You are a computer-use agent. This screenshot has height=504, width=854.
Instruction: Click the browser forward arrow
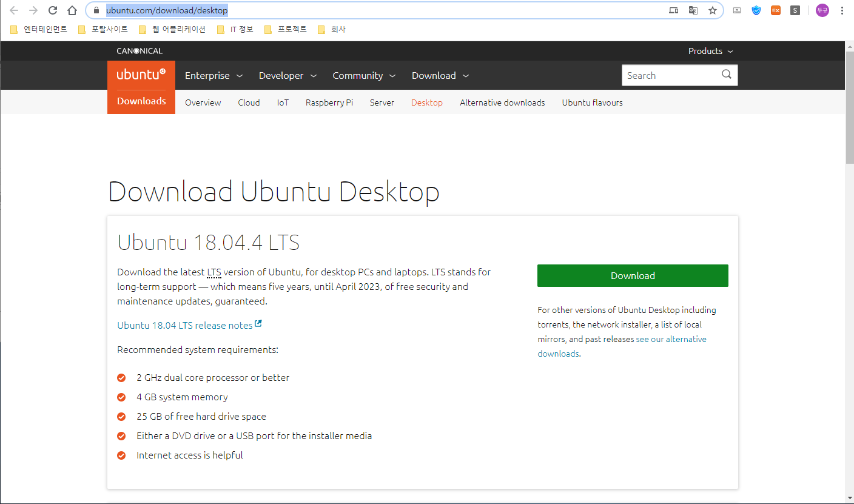[x=33, y=10]
